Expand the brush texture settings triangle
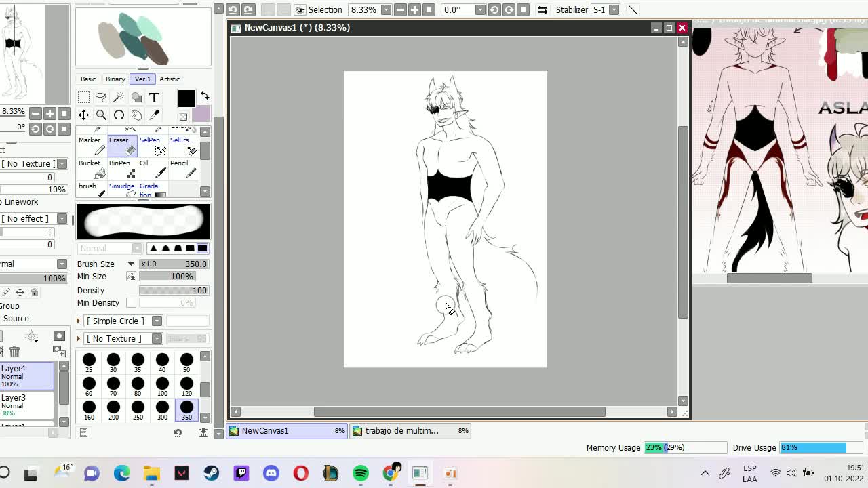The width and height of the screenshot is (868, 488). point(79,338)
